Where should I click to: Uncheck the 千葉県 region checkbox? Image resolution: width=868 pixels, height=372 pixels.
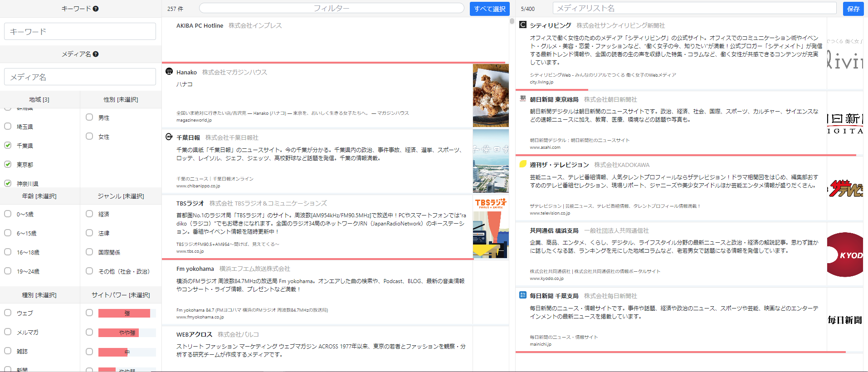point(8,145)
